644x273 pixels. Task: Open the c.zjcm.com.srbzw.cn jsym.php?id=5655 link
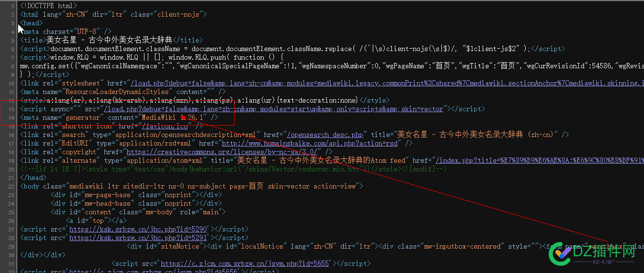pyautogui.click(x=245, y=263)
